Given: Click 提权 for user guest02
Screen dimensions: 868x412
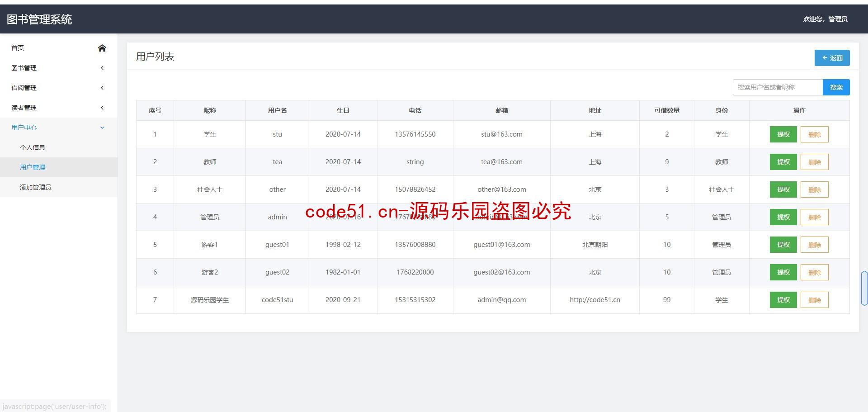Looking at the screenshot, I should (783, 272).
